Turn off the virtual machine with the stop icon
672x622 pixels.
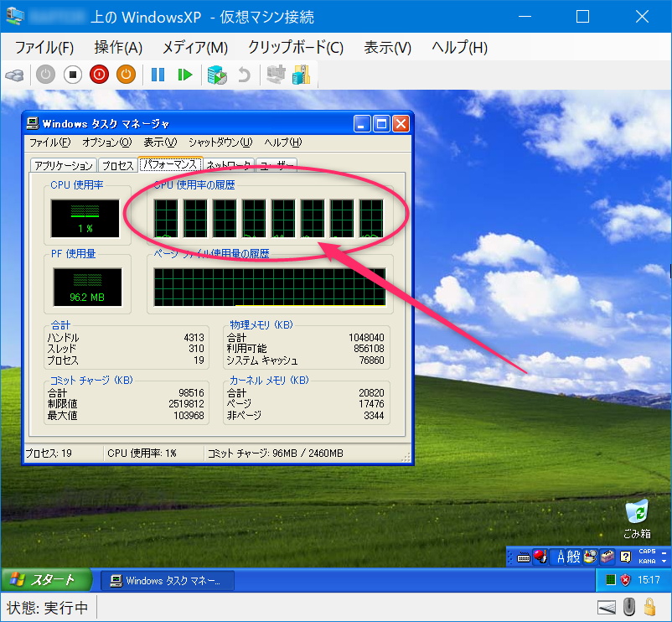click(x=72, y=75)
